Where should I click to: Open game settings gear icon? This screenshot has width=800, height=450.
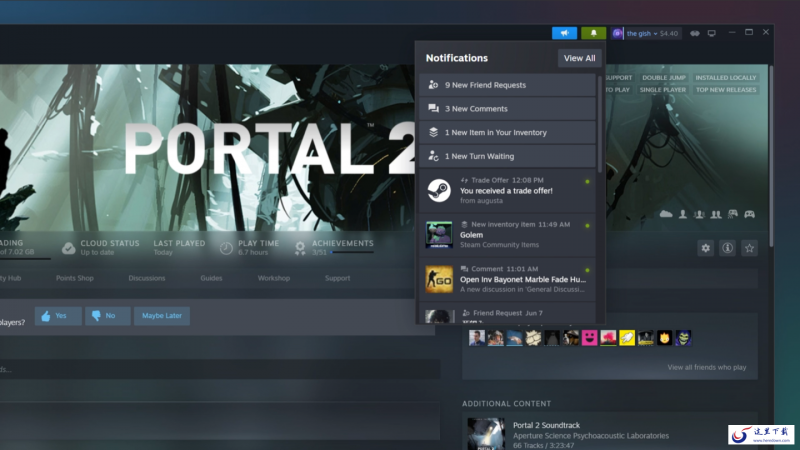coord(706,248)
